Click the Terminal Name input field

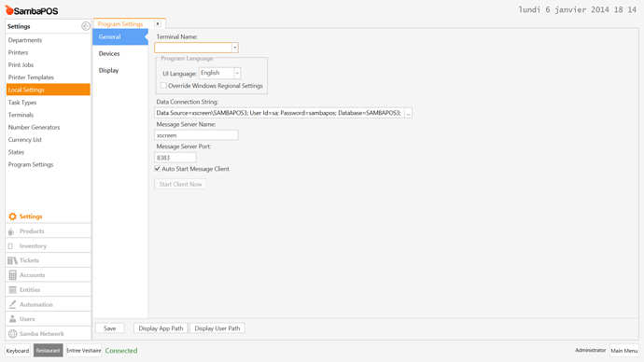(193, 48)
